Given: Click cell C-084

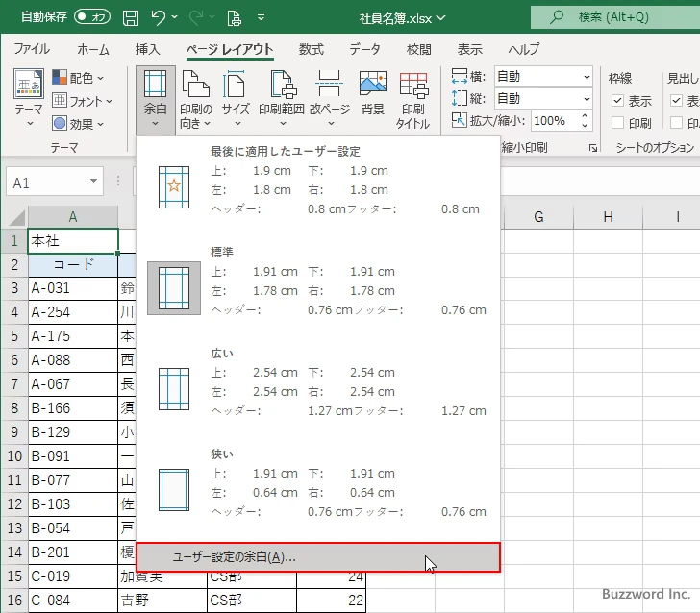Looking at the screenshot, I should (x=73, y=601).
